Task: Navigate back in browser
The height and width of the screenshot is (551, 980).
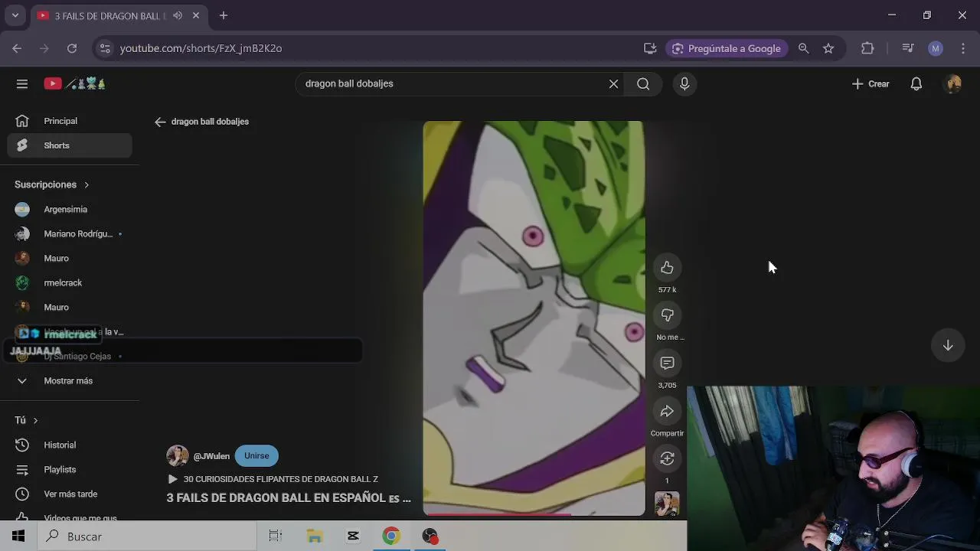Action: [17, 48]
